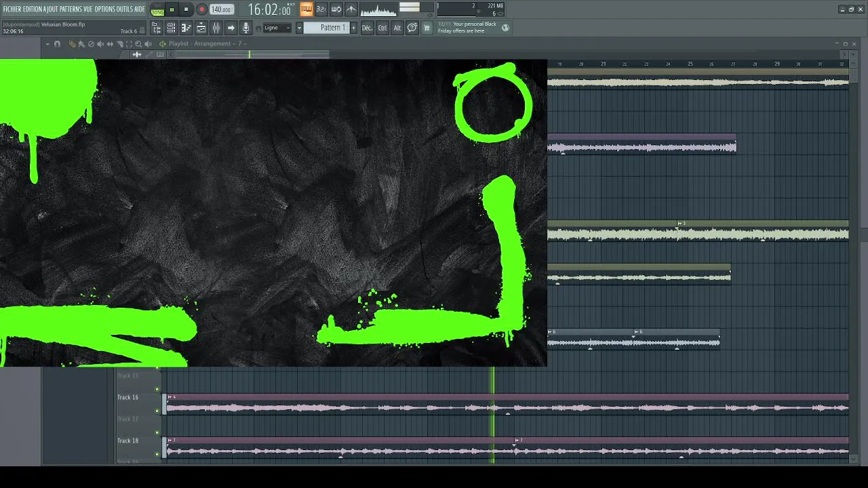This screenshot has width=868, height=488.
Task: Select the playlist slice tool
Action: click(x=119, y=44)
